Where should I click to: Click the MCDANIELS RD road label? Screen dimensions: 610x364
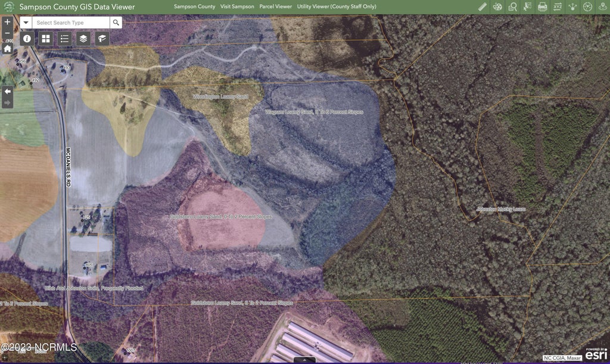tap(68, 167)
